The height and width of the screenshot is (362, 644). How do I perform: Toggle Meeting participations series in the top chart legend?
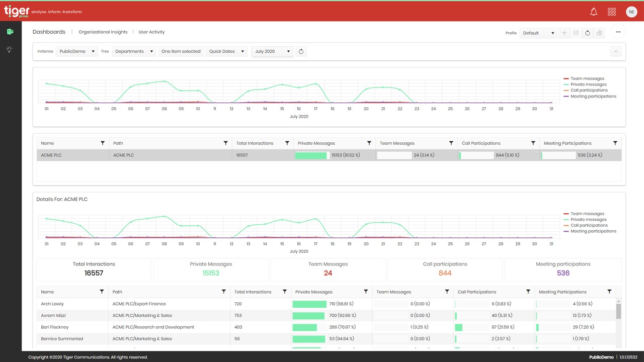(590, 96)
